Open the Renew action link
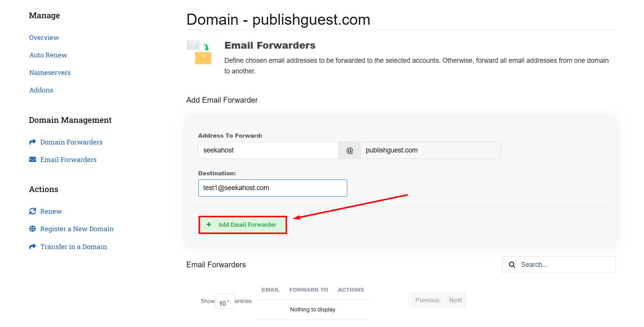The width and height of the screenshot is (644, 327). tap(51, 211)
